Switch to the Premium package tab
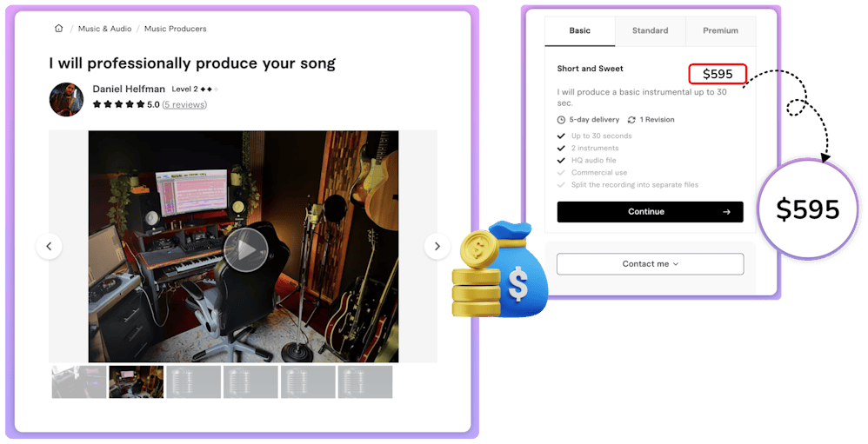The image size is (868, 444). (x=720, y=31)
